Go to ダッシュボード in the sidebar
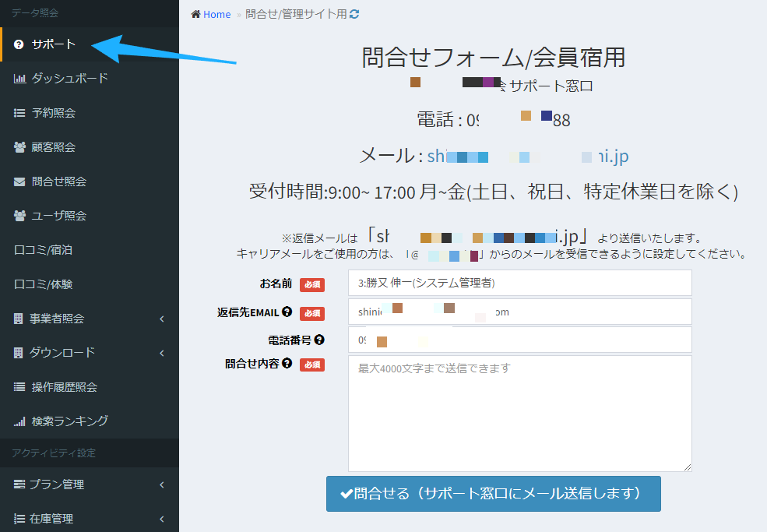Screen dimensions: 767x532 [90, 79]
